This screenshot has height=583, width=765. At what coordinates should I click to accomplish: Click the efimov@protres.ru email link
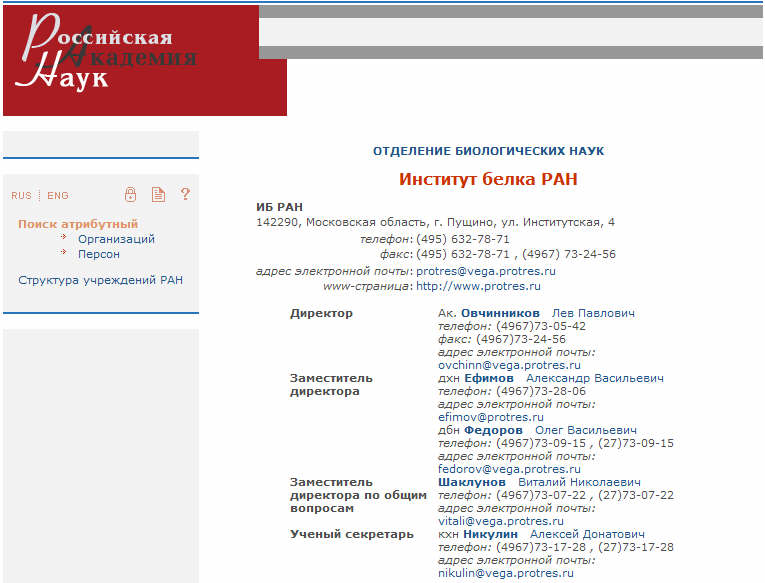click(x=491, y=417)
